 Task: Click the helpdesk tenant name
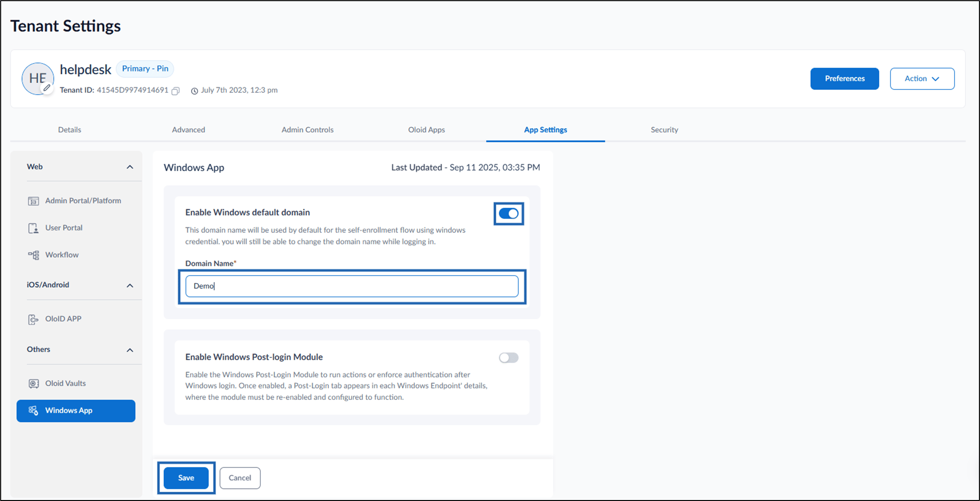click(x=86, y=69)
